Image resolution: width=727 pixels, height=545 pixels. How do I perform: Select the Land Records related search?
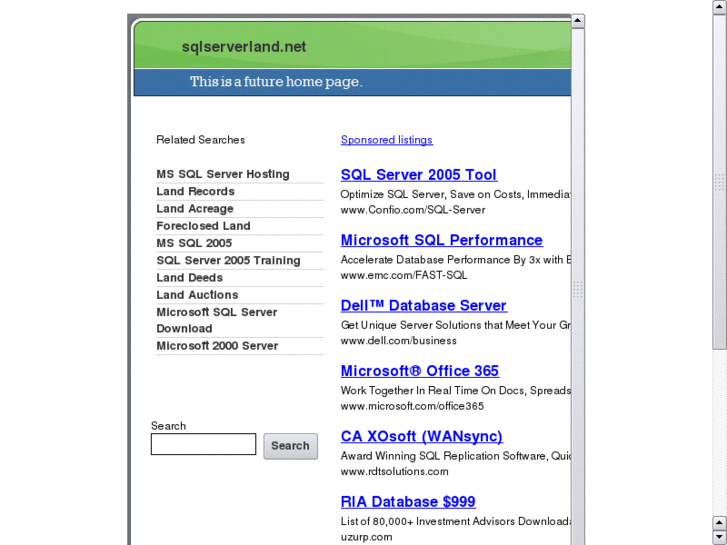coord(195,191)
